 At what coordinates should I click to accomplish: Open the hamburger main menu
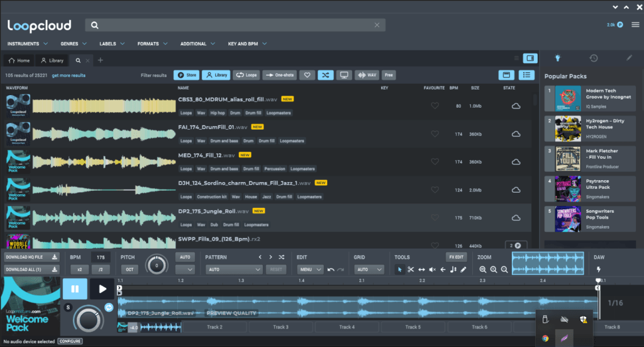click(635, 25)
